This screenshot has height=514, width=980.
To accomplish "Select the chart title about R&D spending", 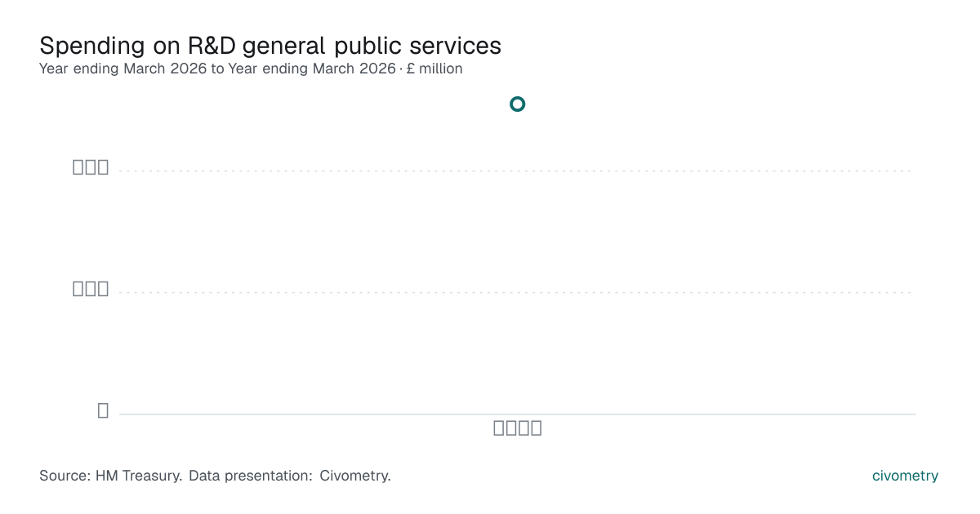I will (x=270, y=46).
